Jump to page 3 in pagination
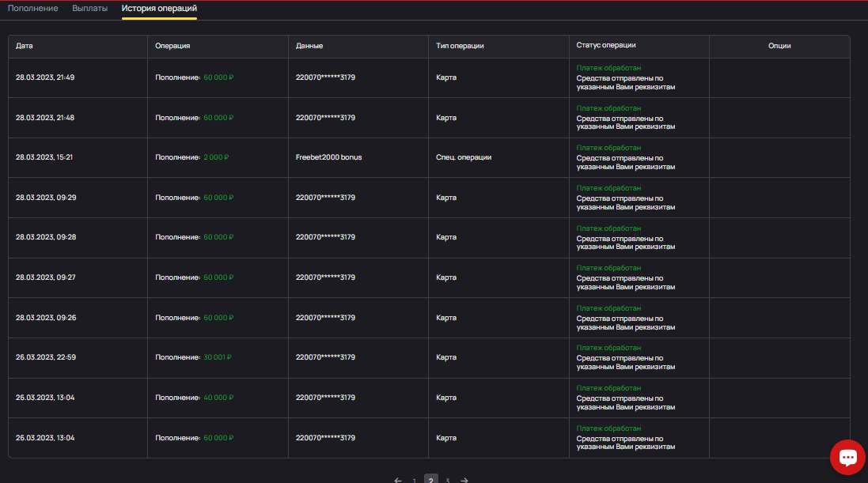 click(447, 480)
